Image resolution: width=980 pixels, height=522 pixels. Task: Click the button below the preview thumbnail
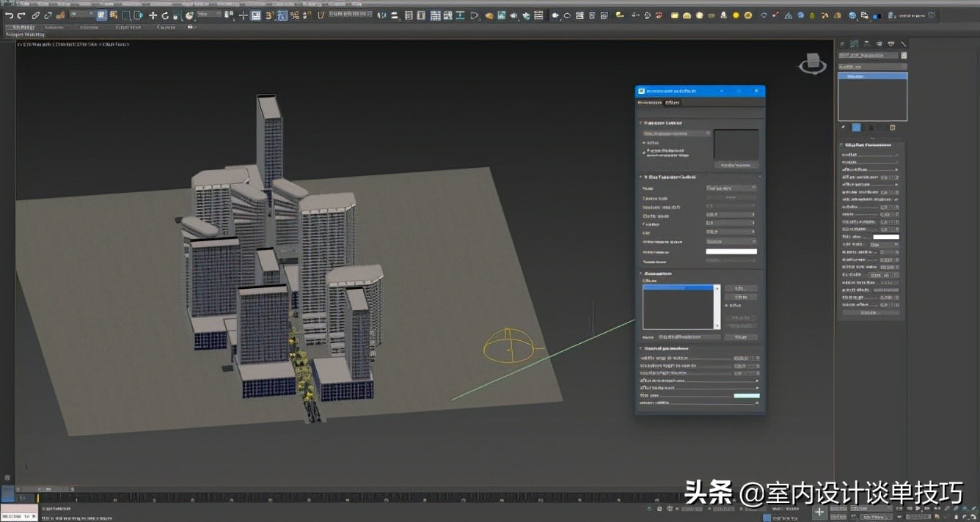[736, 166]
